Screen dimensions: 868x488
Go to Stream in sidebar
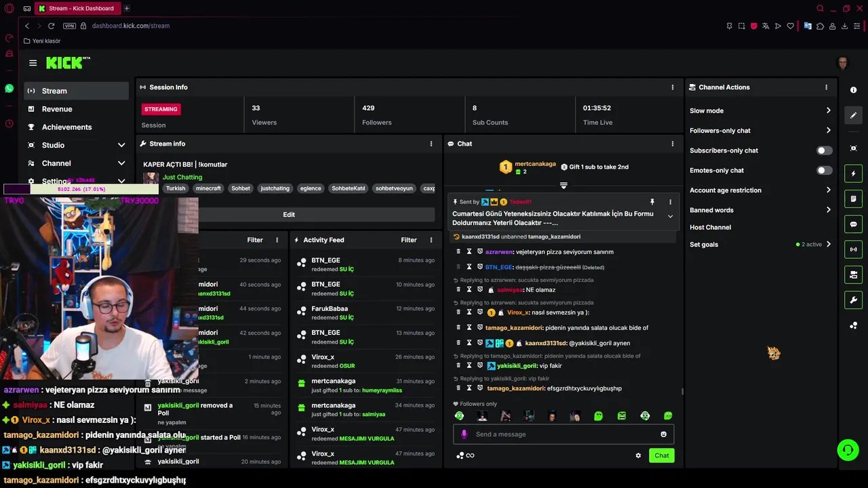[x=76, y=91]
